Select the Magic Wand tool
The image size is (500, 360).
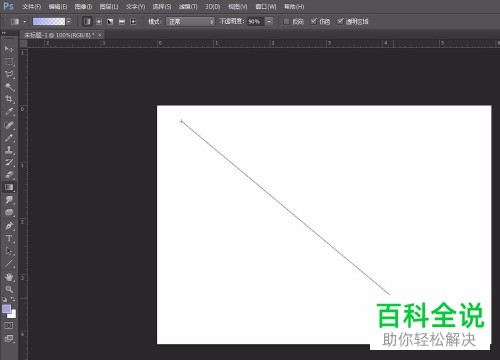coord(9,87)
